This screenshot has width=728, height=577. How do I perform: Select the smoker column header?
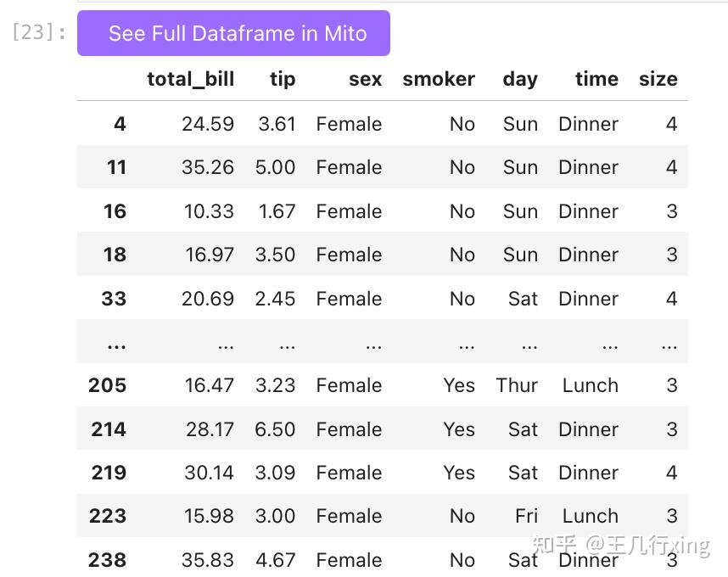pos(439,79)
